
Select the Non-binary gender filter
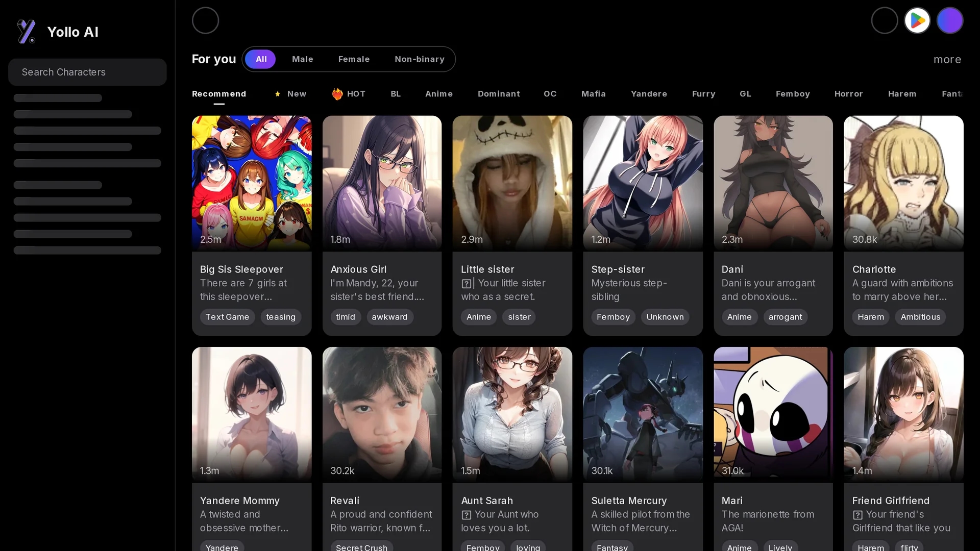420,59
